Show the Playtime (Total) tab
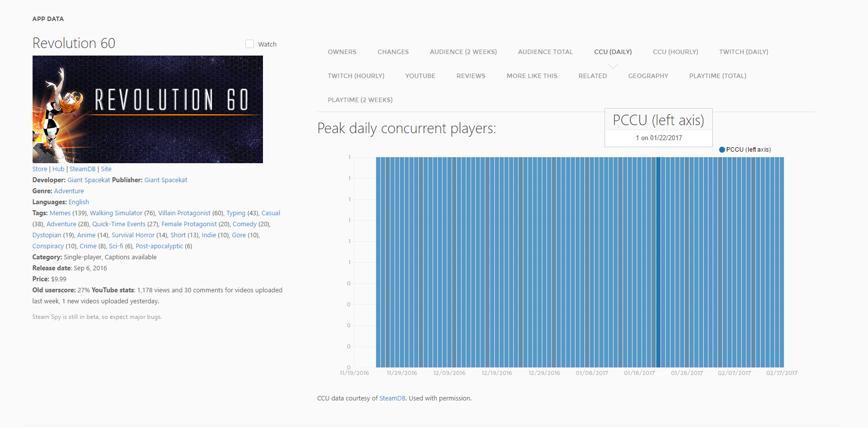The height and width of the screenshot is (428, 868). 718,76
